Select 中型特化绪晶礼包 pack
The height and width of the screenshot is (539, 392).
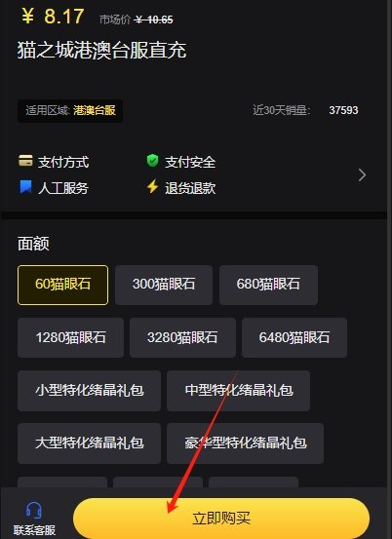238,391
